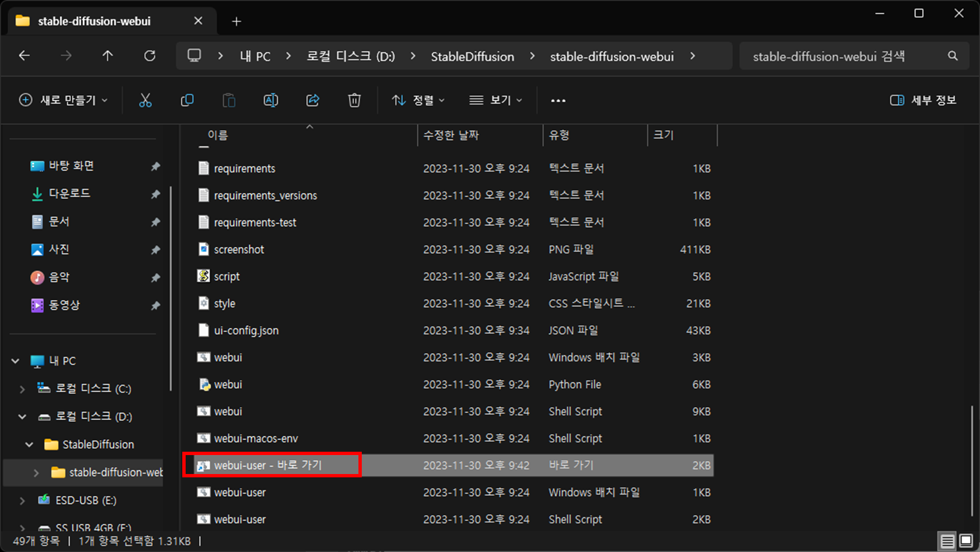This screenshot has width=980, height=552.
Task: Click the Paste clipboard icon
Action: point(229,100)
